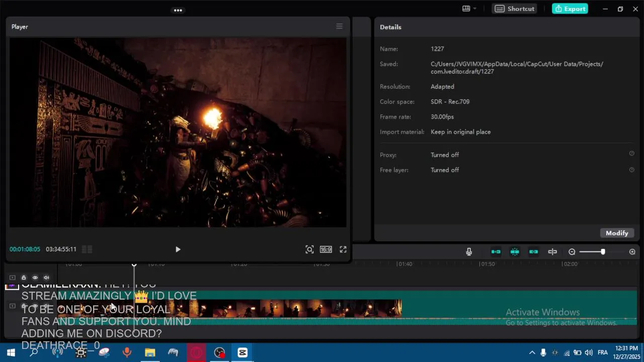Click the current timecode 00:01:08:05
Image resolution: width=644 pixels, height=362 pixels.
click(25, 249)
